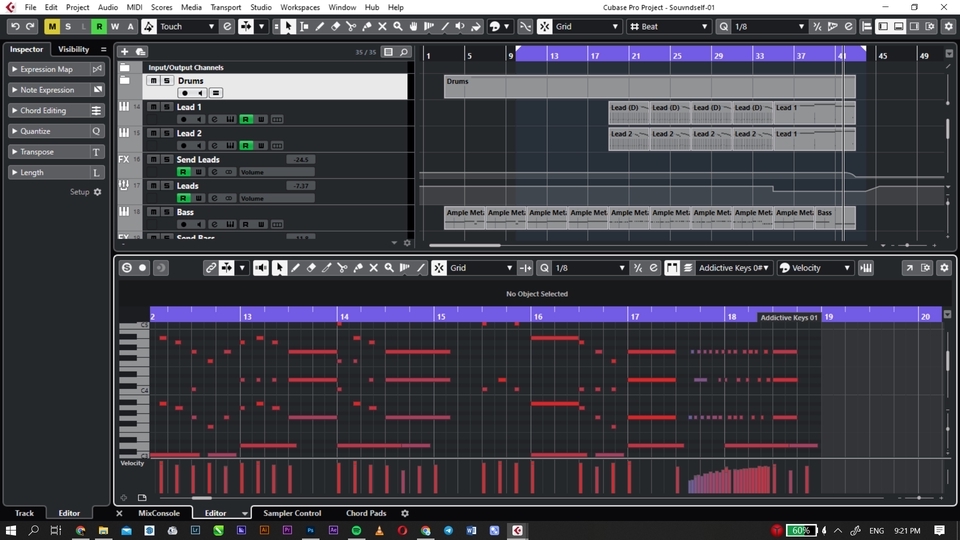Open the Touch automation mode dropdown

pyautogui.click(x=187, y=26)
